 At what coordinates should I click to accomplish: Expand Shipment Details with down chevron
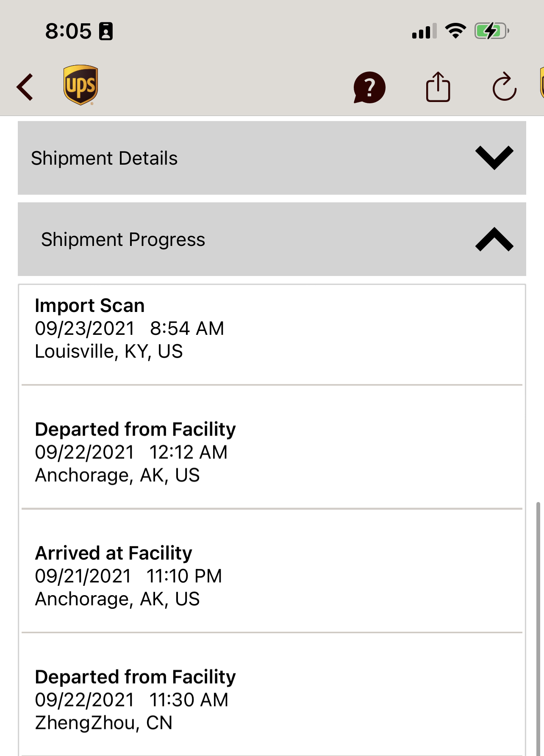[x=494, y=158]
